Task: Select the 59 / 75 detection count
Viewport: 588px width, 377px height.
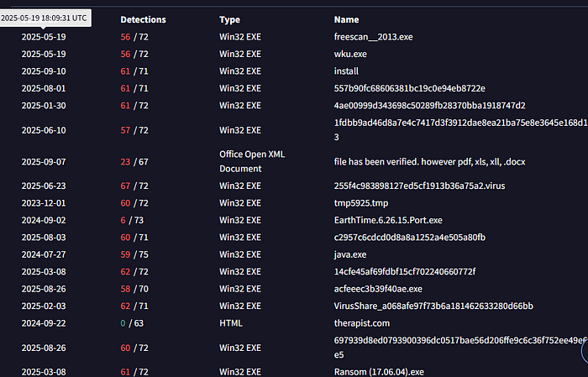Action: click(134, 254)
